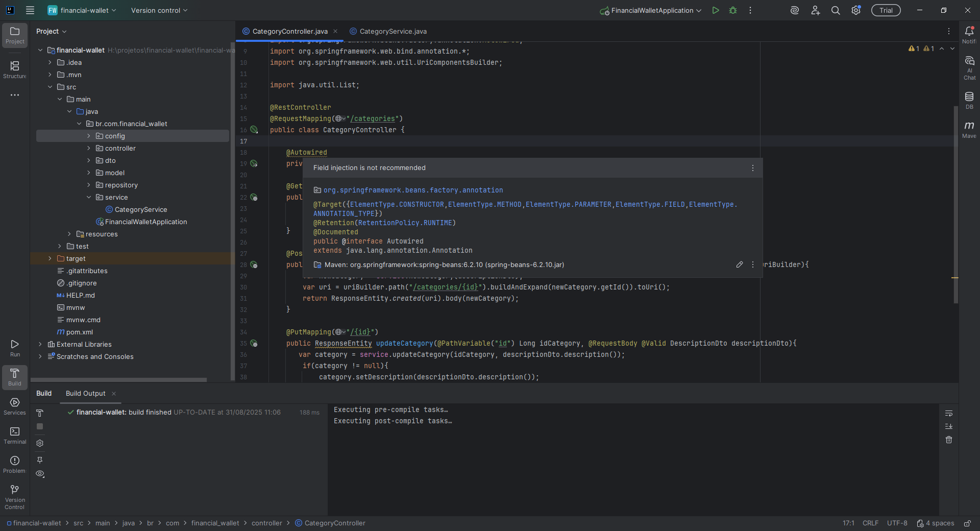Pin the Build Output tab
Image resolution: width=980 pixels, height=531 pixels.
(40, 460)
